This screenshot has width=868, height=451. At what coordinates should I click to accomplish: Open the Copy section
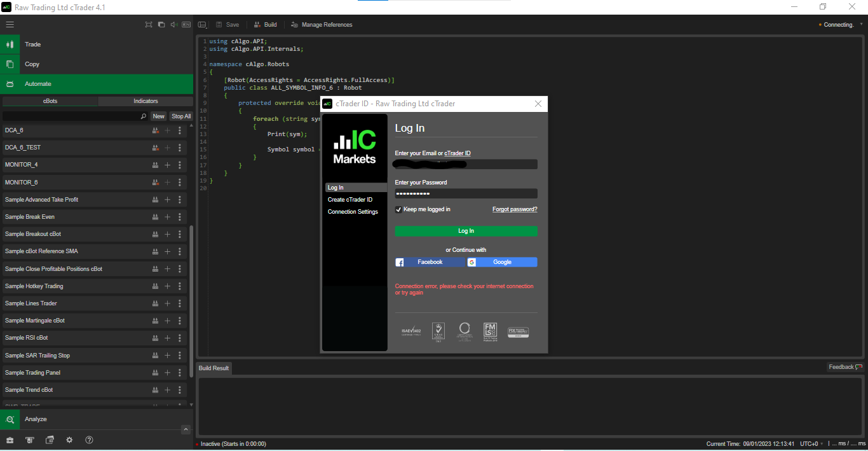(x=97, y=64)
